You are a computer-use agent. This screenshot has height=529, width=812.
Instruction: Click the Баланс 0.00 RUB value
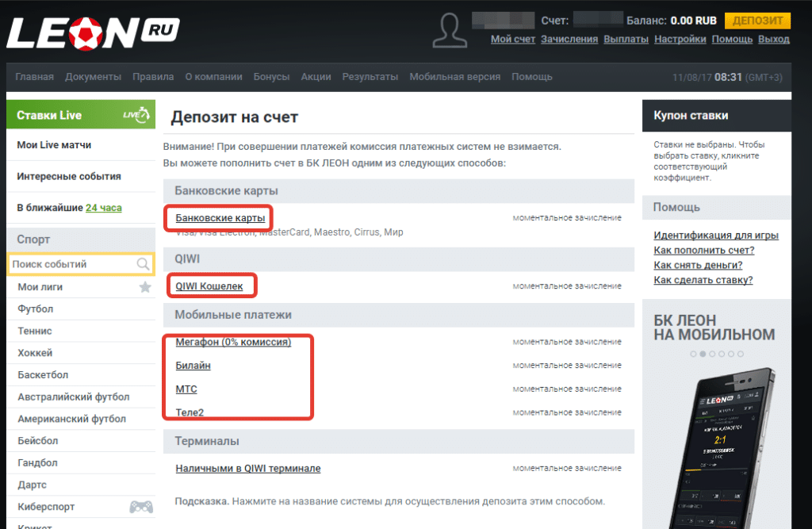pyautogui.click(x=693, y=21)
